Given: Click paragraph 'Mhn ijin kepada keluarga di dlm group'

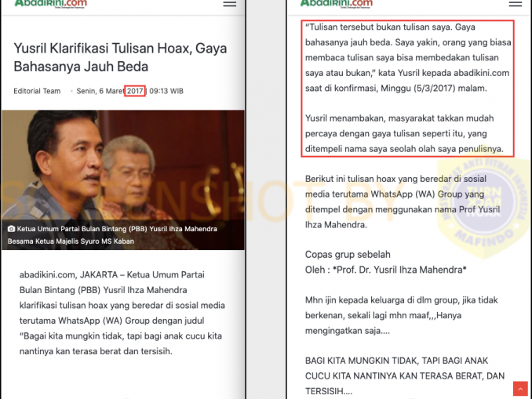Looking at the screenshot, I should coord(402,315).
